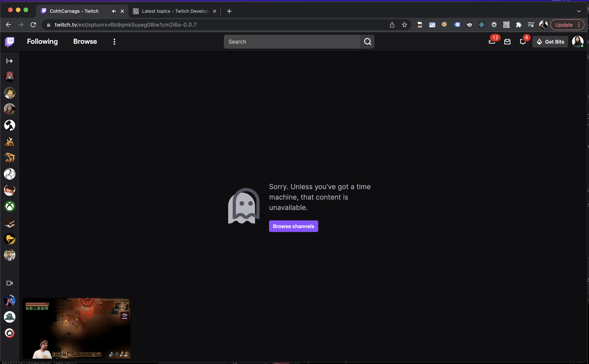Open the inbox mail icon

click(x=507, y=41)
